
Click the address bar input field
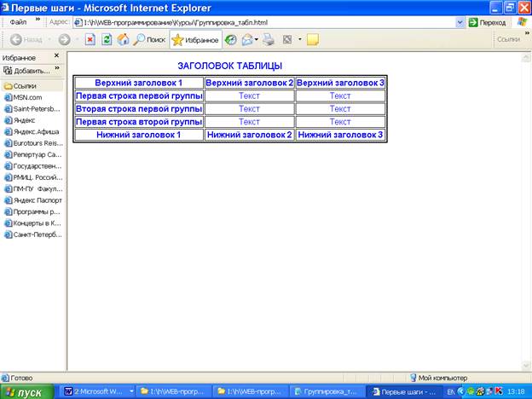pos(264,23)
